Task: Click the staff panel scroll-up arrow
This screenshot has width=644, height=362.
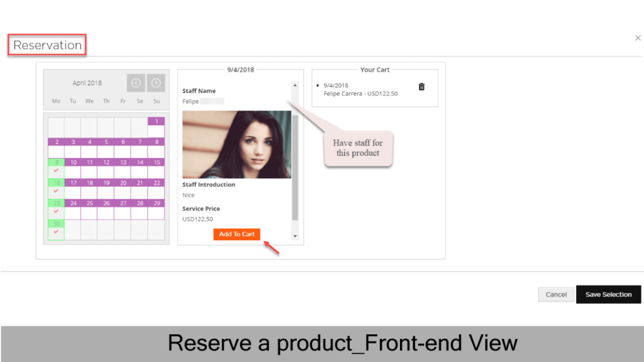Action: click(295, 85)
